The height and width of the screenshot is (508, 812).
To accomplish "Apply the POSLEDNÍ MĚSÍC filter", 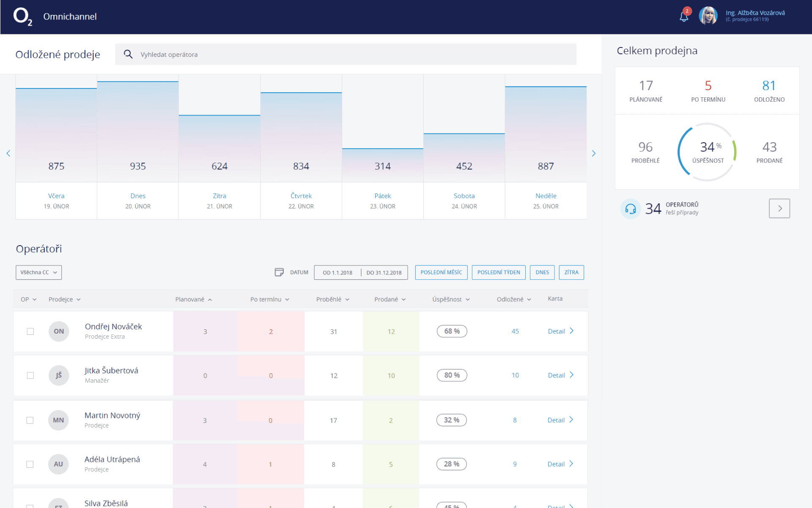I will pos(441,273).
